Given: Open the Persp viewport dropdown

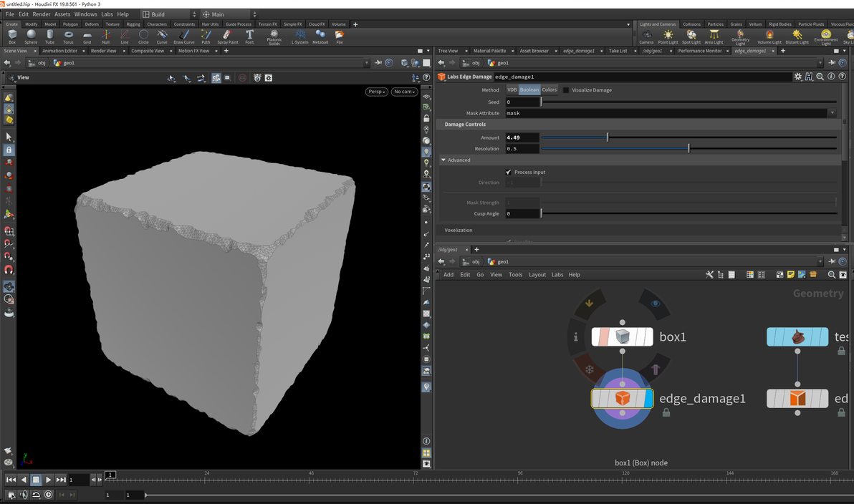Looking at the screenshot, I should (x=376, y=92).
